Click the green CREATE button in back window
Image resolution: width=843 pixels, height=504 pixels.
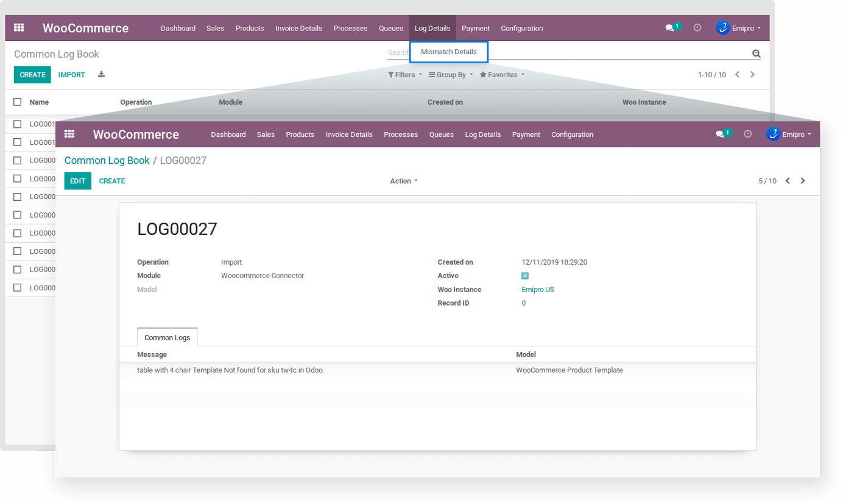coord(32,75)
